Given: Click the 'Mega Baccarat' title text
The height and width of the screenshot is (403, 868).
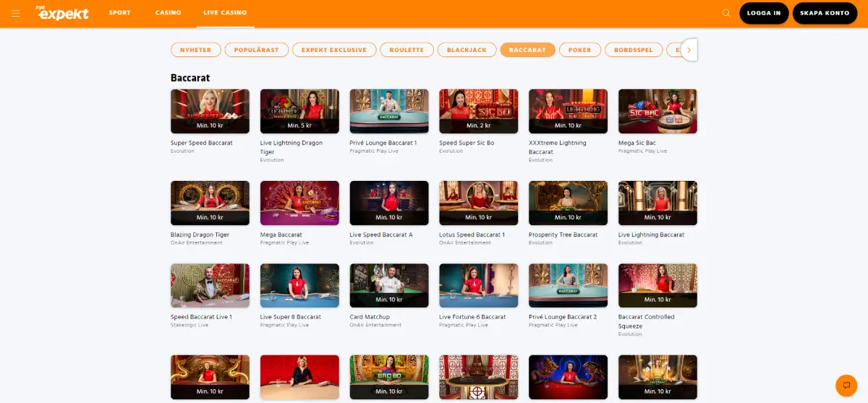Looking at the screenshot, I should pos(281,235).
